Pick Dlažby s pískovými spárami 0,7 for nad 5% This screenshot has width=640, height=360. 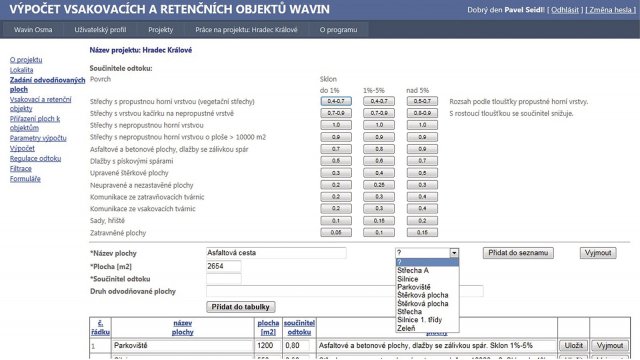[422, 161]
